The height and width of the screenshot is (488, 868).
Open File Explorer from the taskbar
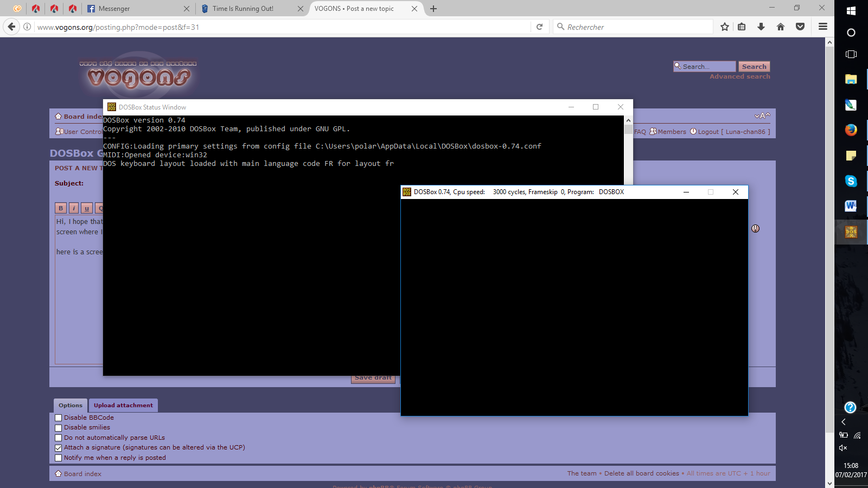point(851,79)
